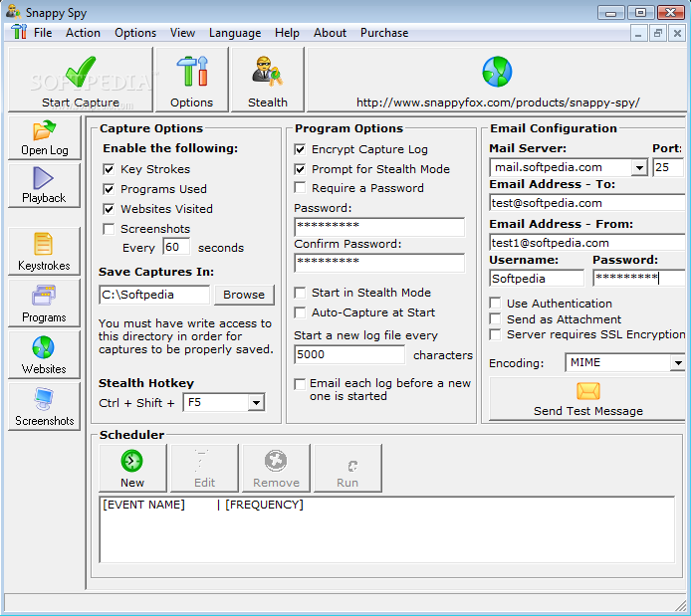Click the screenshot interval seconds field
This screenshot has width=691, height=616.
176,247
